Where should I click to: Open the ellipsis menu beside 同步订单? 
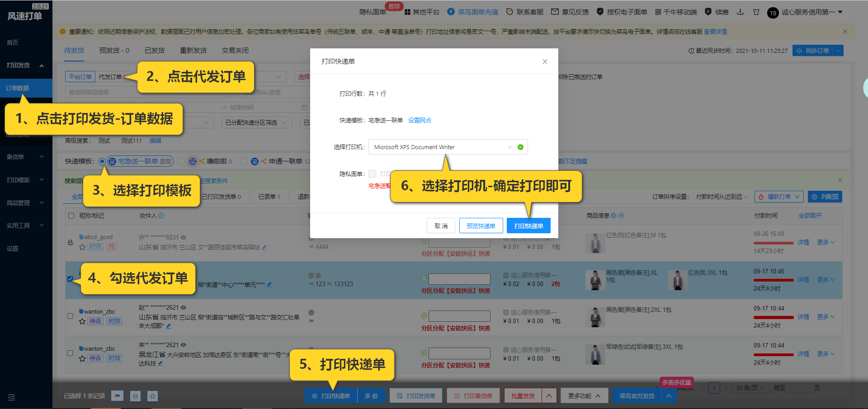(838, 51)
